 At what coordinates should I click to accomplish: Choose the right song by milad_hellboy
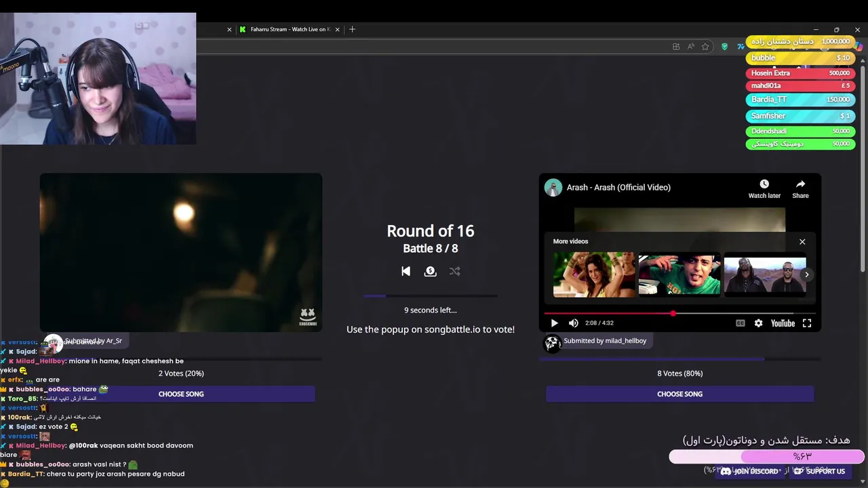click(x=679, y=394)
